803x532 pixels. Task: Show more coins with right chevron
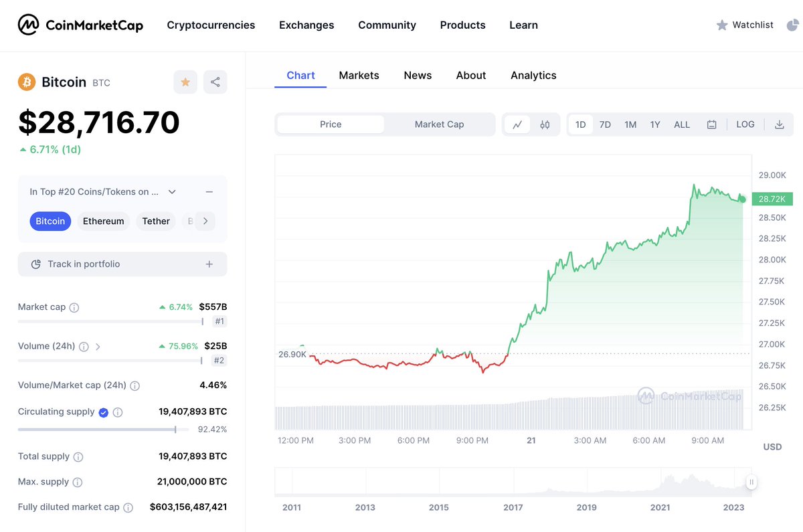tap(205, 221)
